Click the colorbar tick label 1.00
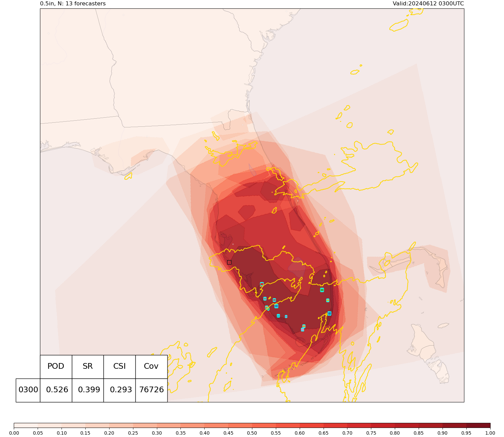504x437 pixels. pyautogui.click(x=491, y=433)
